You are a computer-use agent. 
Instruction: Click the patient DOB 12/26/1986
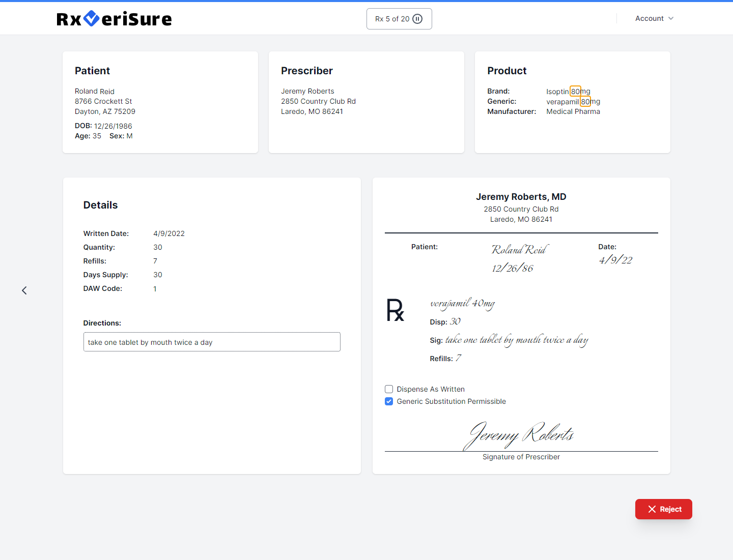pos(113,126)
